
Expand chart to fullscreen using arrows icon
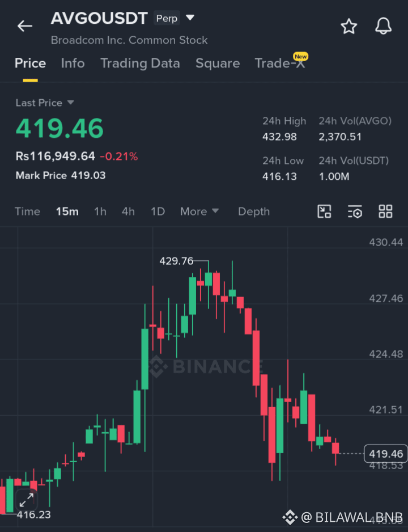(x=27, y=500)
